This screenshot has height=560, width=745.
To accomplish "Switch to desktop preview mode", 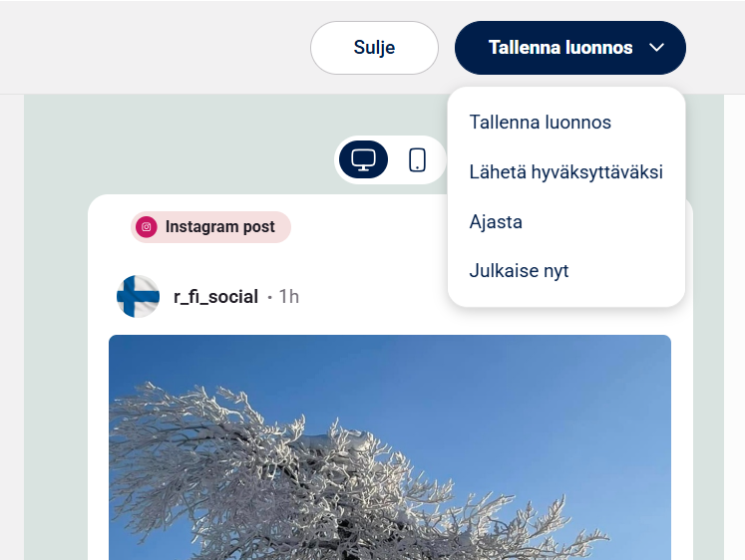I will pyautogui.click(x=363, y=159).
